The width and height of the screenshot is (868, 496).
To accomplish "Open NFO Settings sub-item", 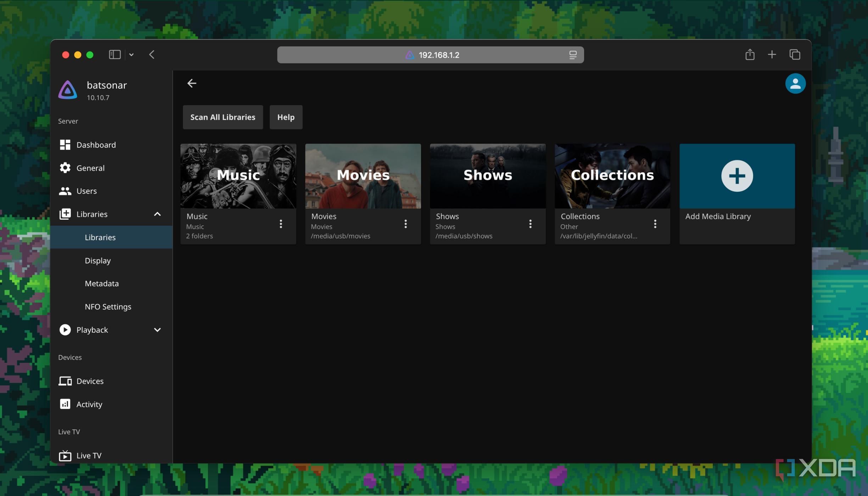I will pos(111,306).
